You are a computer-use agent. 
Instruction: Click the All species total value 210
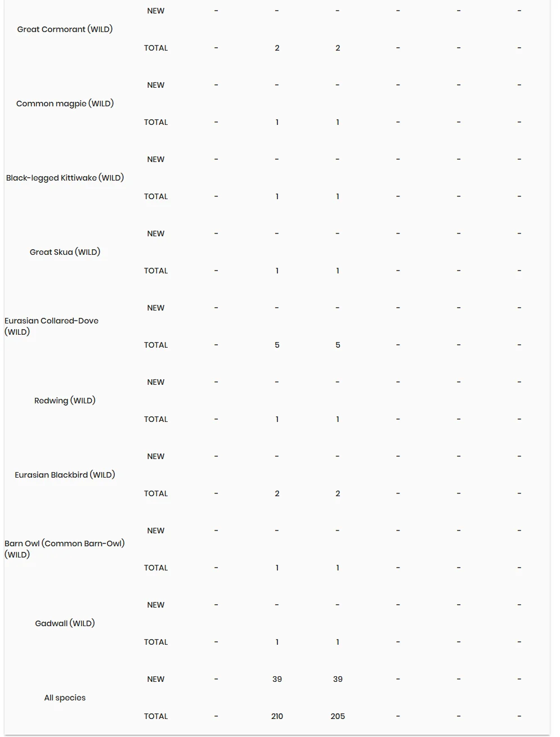coord(277,716)
